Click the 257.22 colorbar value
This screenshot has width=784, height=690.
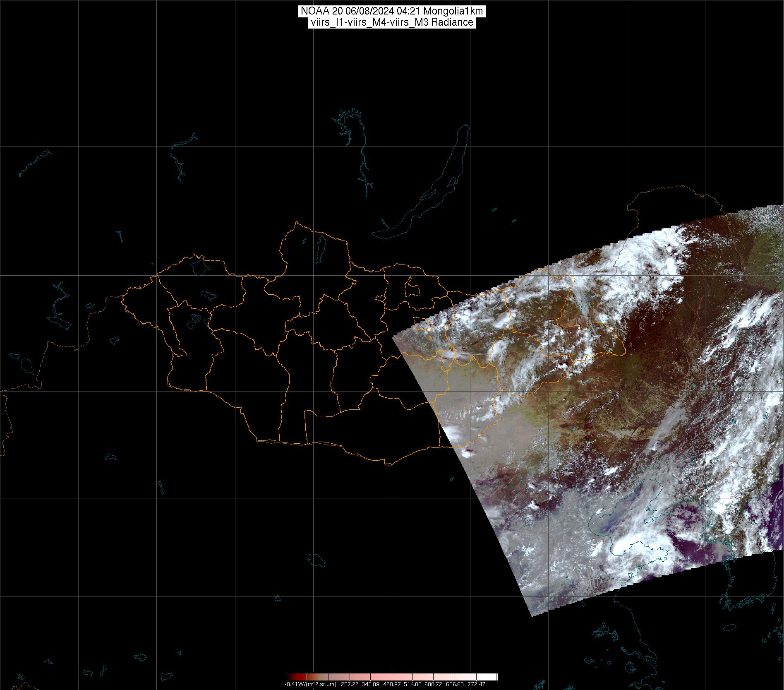(350, 684)
